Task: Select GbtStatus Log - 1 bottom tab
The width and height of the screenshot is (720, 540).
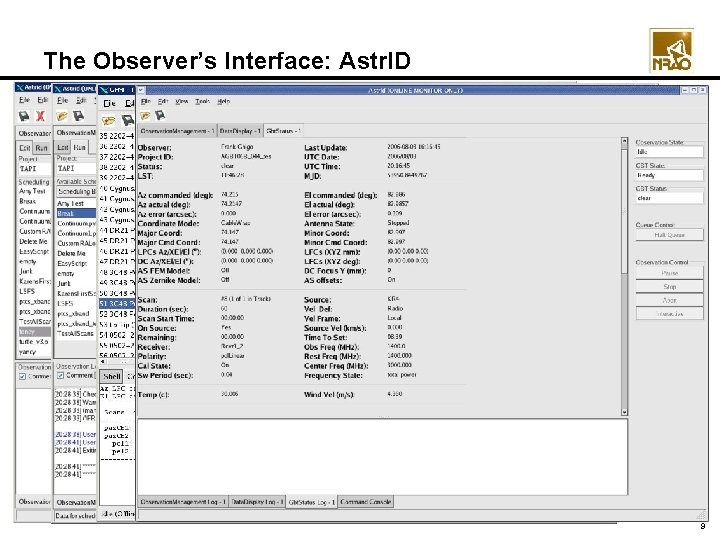Action: [x=311, y=502]
